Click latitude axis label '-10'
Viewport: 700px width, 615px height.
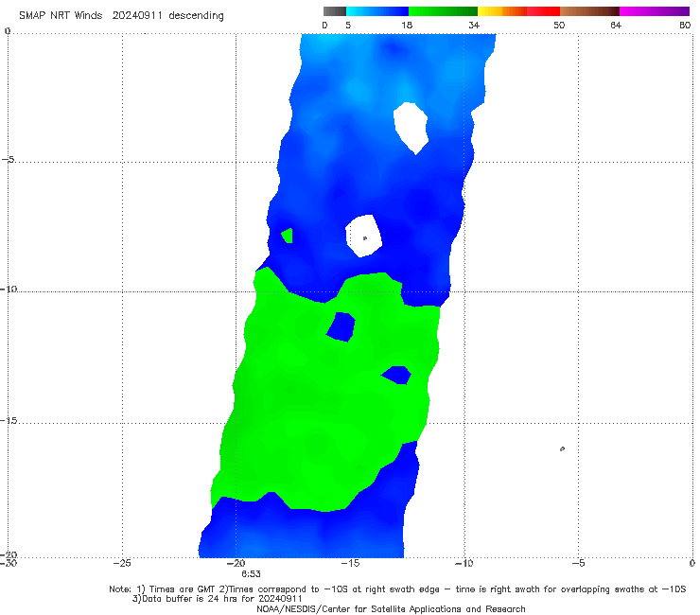pyautogui.click(x=8, y=290)
